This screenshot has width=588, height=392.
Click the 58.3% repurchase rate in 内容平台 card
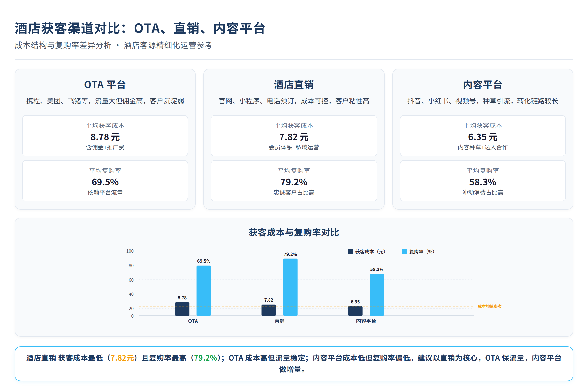tap(482, 182)
